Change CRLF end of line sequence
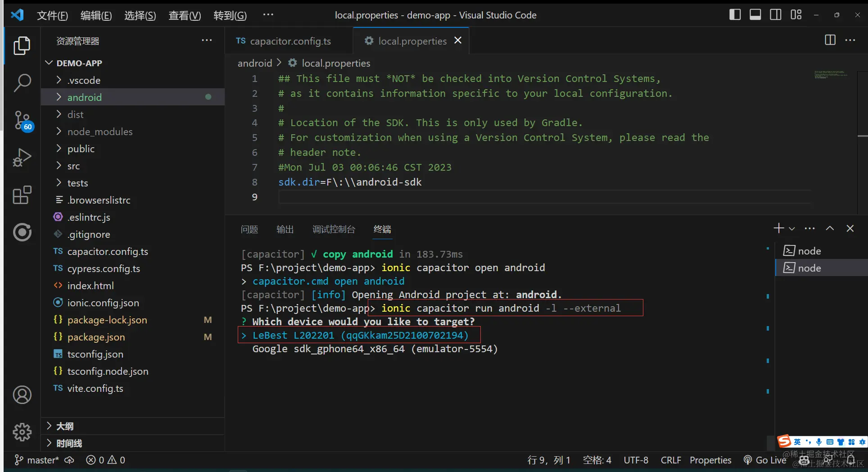The width and height of the screenshot is (868, 472). tap(671, 460)
